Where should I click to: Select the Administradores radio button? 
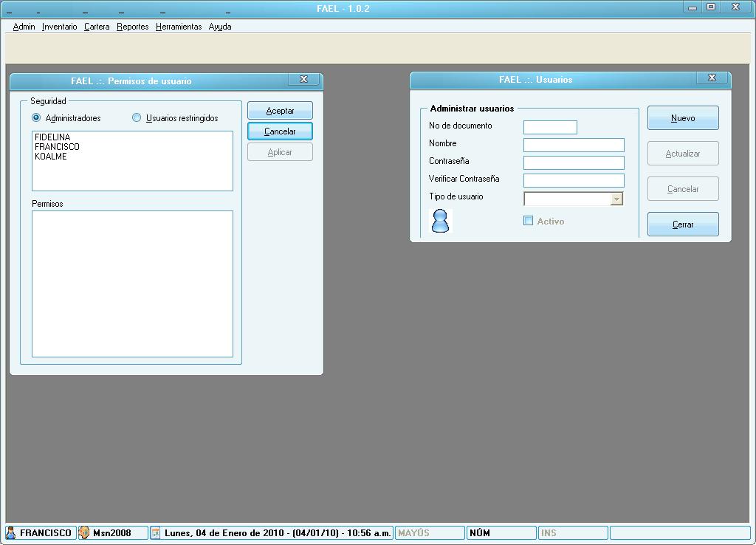(x=36, y=117)
